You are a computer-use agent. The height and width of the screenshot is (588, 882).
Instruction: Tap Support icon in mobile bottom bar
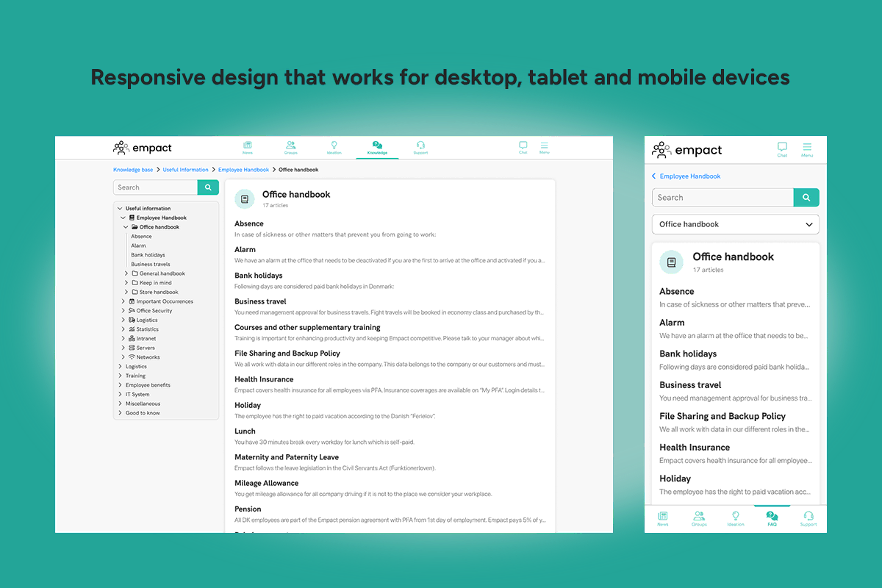point(808,518)
